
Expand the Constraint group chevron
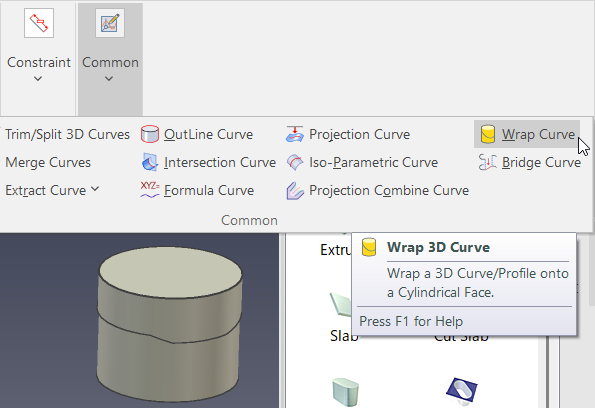coord(38,79)
